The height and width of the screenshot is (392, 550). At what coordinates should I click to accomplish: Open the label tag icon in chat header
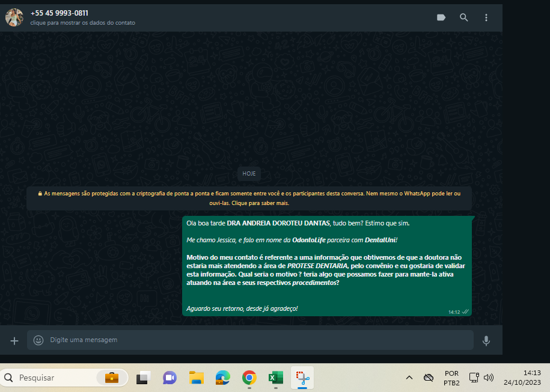tap(441, 17)
